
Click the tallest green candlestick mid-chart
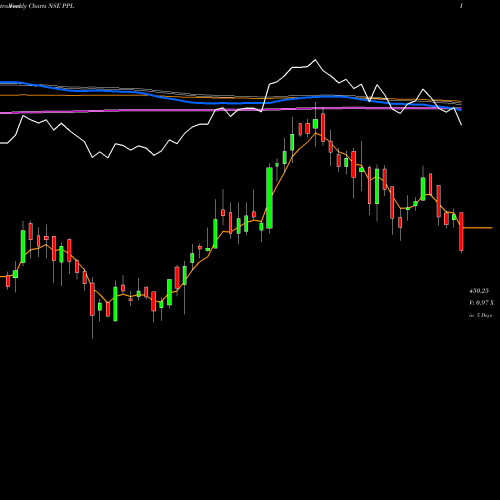click(269, 198)
